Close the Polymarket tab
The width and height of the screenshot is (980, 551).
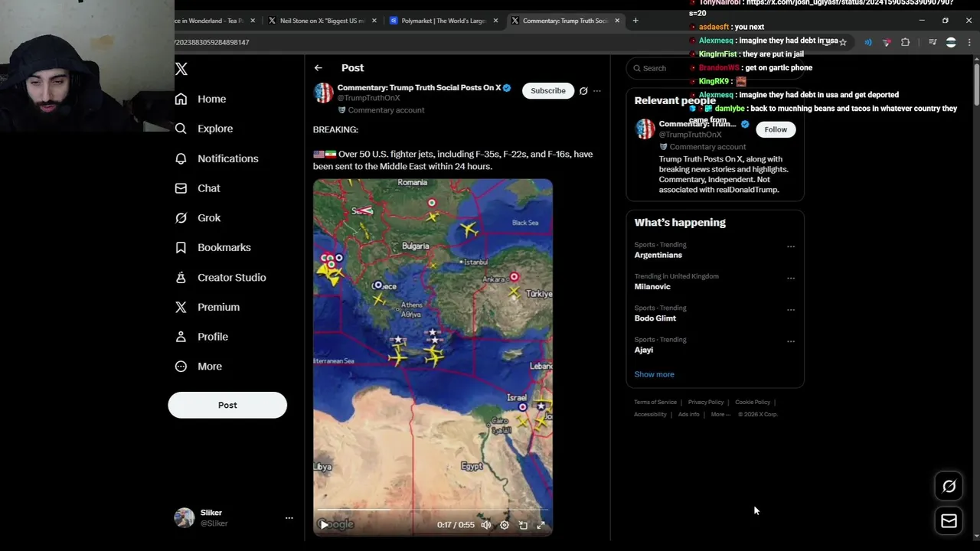coord(495,21)
